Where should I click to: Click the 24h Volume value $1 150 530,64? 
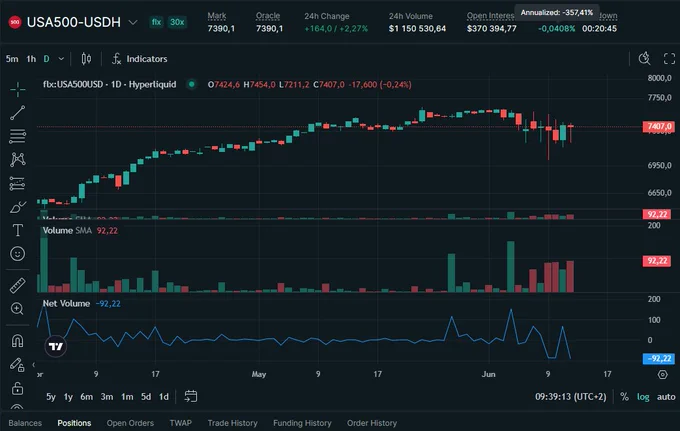point(417,29)
